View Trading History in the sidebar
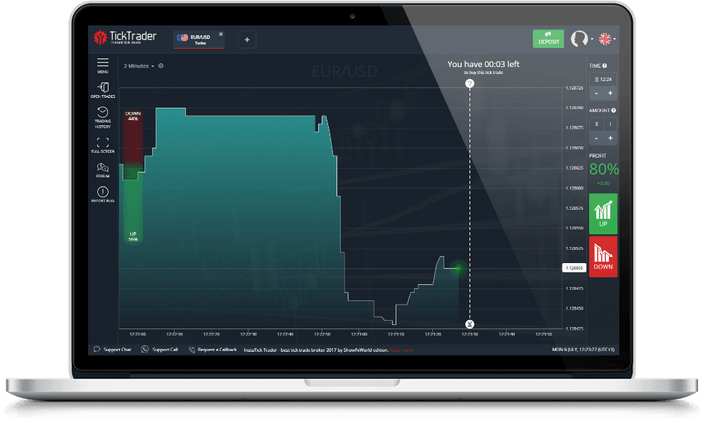The width and height of the screenshot is (704, 424). (103, 116)
